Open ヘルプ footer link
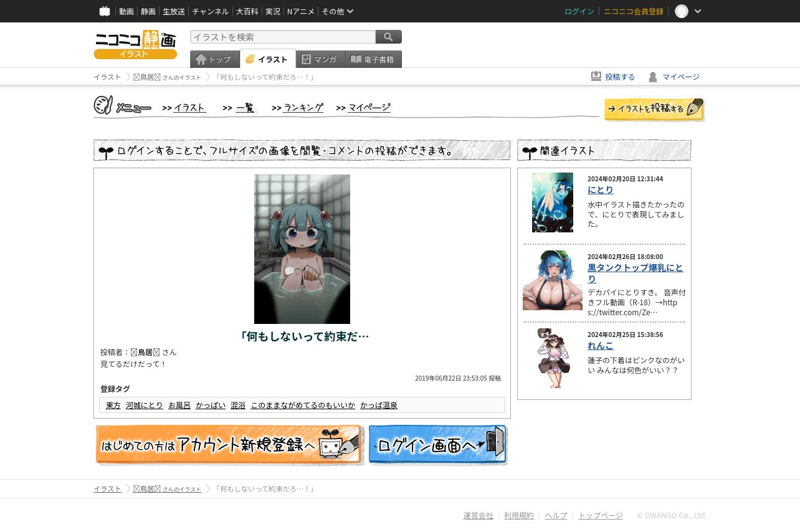800x532 pixels. tap(556, 516)
